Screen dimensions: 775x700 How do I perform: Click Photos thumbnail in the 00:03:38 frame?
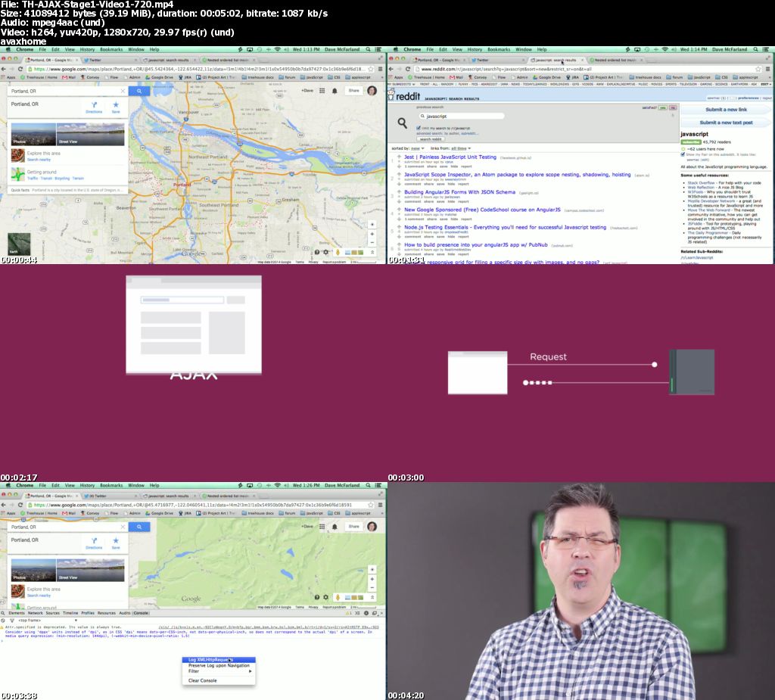click(x=33, y=570)
